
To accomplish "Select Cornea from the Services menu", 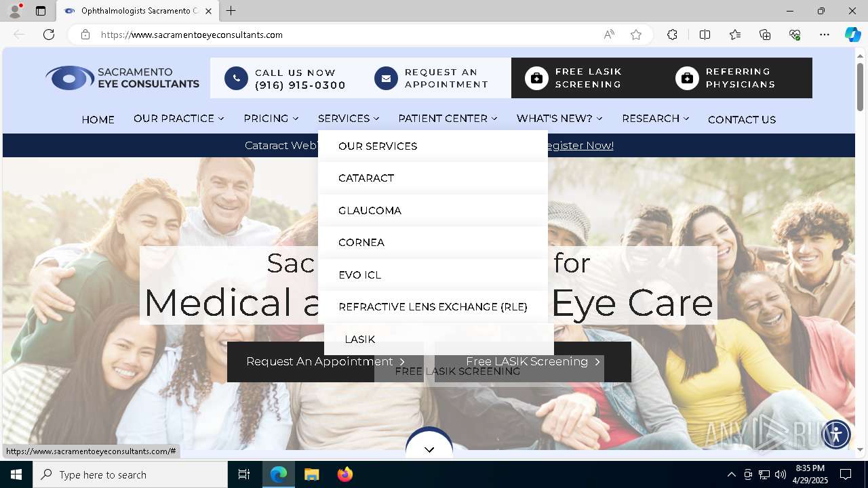I will tap(433, 243).
